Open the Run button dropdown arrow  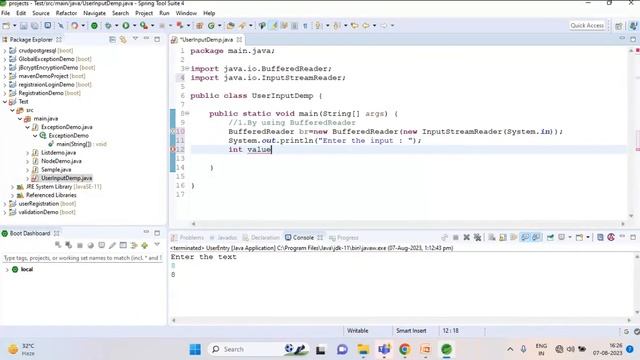click(134, 26)
